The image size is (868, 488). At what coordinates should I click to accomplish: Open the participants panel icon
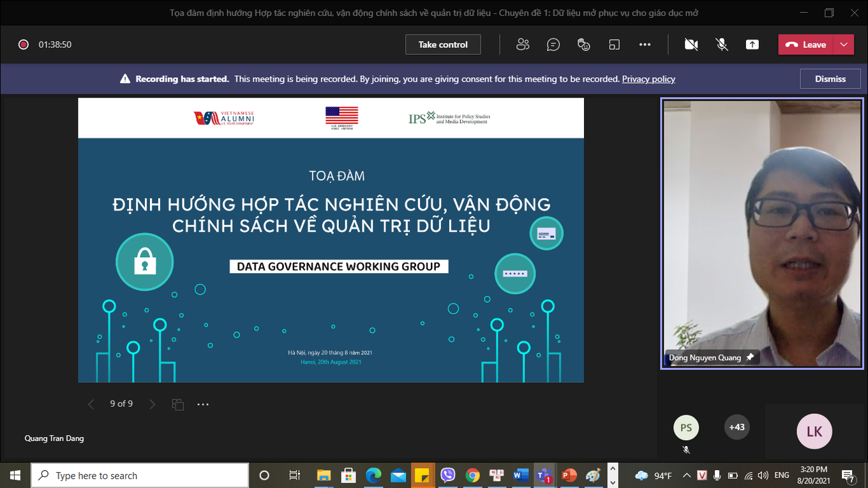(523, 45)
